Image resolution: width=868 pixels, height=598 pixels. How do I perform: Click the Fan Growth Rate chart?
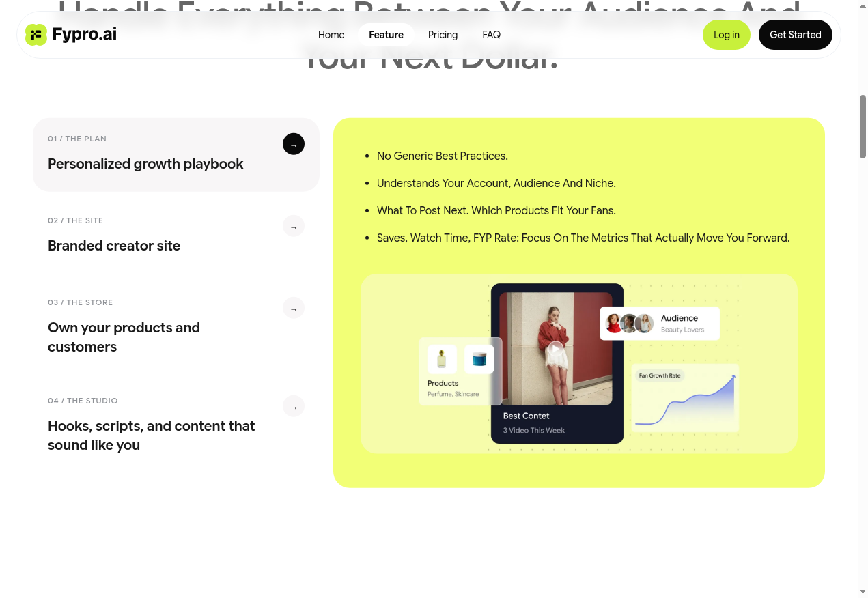685,399
